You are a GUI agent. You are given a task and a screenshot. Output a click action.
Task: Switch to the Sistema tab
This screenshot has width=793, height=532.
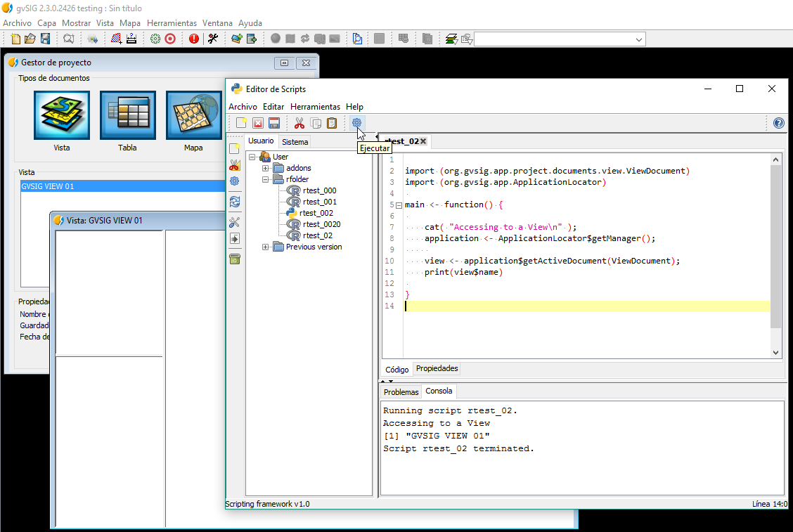tap(294, 142)
